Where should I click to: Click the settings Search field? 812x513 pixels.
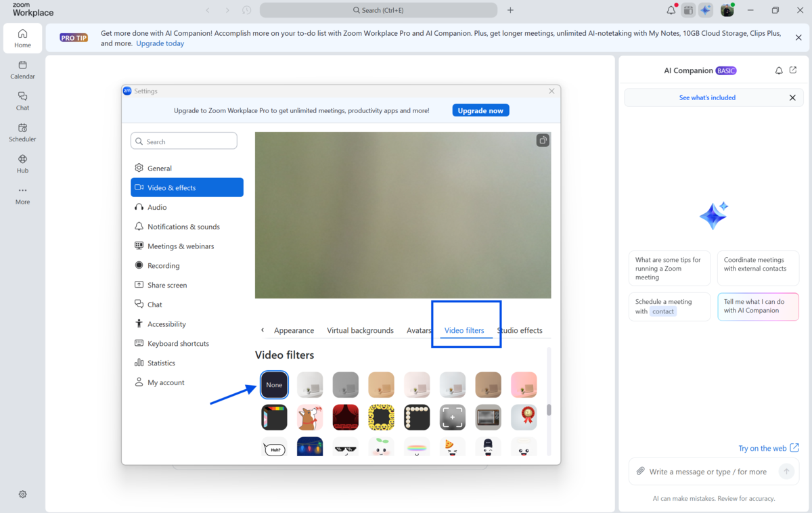point(184,141)
